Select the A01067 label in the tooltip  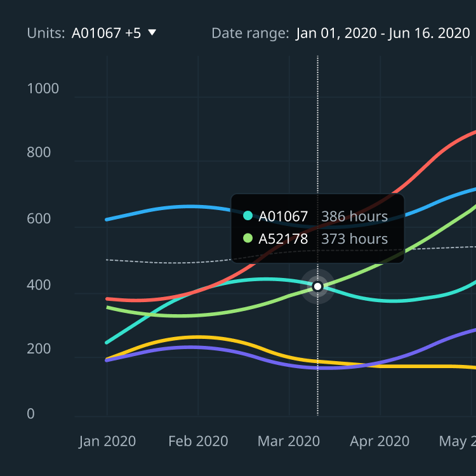coord(283,216)
